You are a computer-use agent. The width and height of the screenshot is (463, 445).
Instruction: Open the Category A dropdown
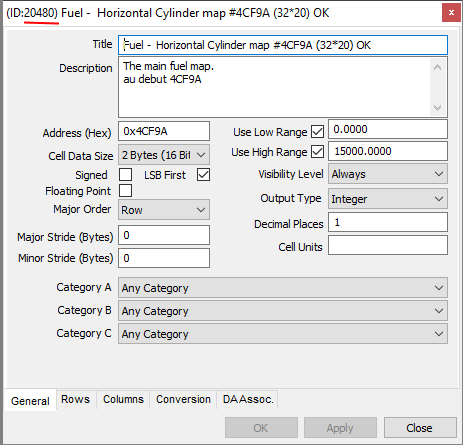[x=283, y=287]
